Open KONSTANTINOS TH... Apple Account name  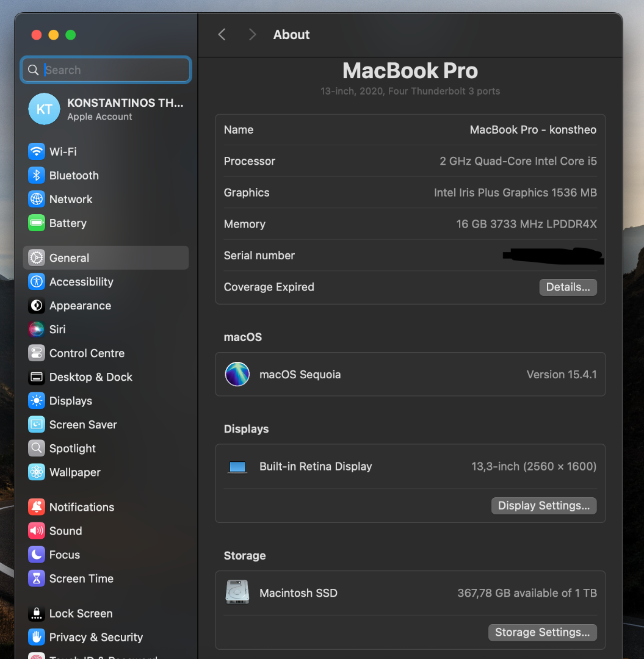[125, 103]
